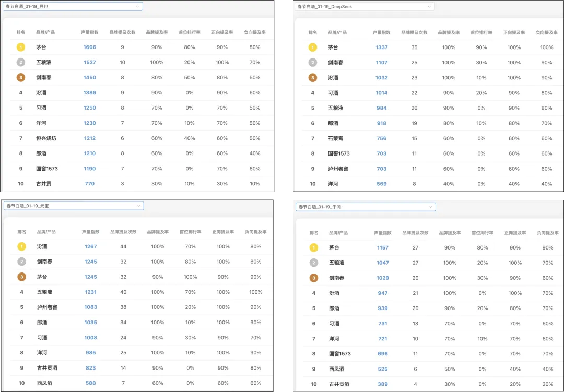Click 品牌提及次数 column header in 元宝 table
Image resolution: width=564 pixels, height=392 pixels.
(123, 232)
